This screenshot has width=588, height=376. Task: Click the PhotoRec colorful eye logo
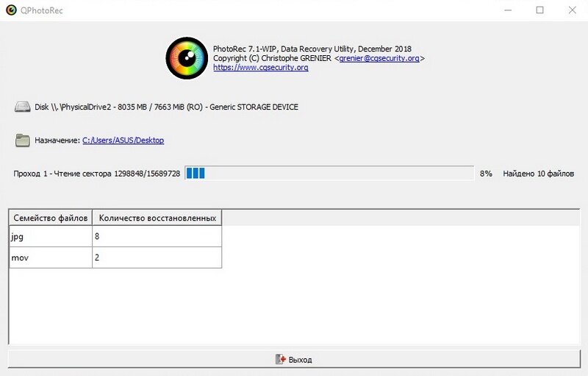pyautogui.click(x=187, y=58)
